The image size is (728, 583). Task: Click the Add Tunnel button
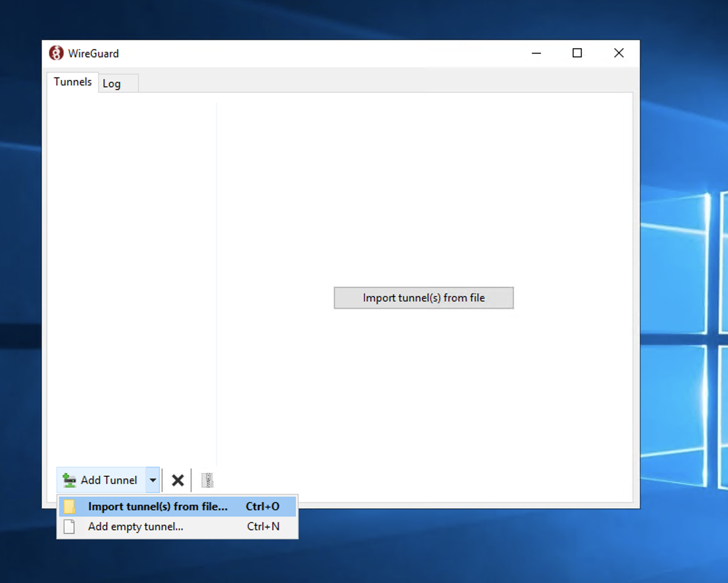coord(101,480)
